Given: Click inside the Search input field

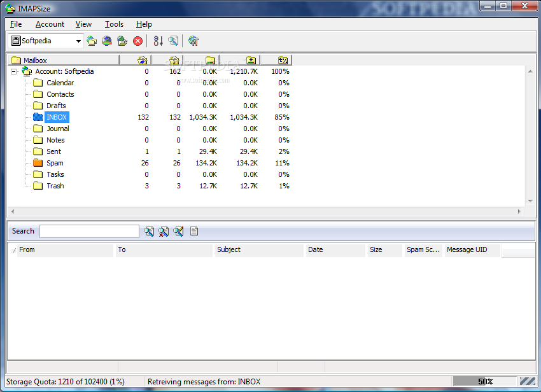Looking at the screenshot, I should point(89,231).
